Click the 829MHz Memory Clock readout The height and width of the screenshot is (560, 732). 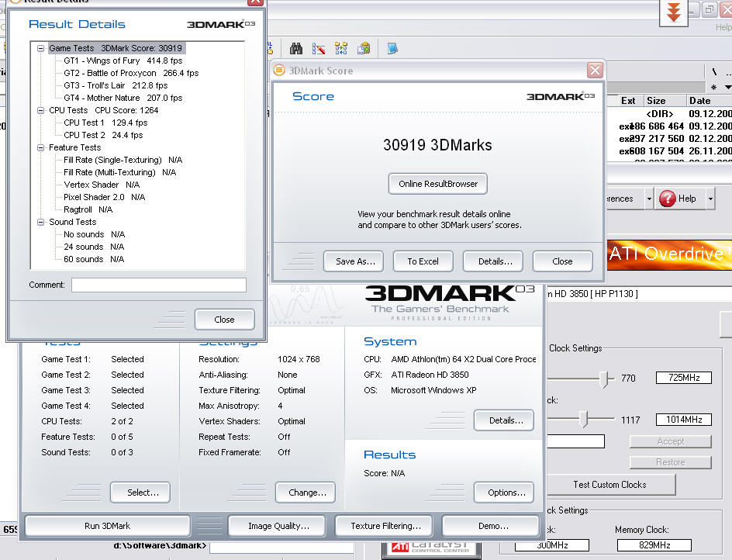[x=654, y=545]
